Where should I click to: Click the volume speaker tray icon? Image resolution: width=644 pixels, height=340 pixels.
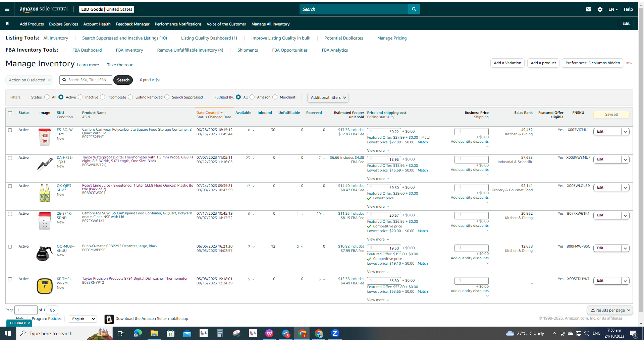point(586,333)
